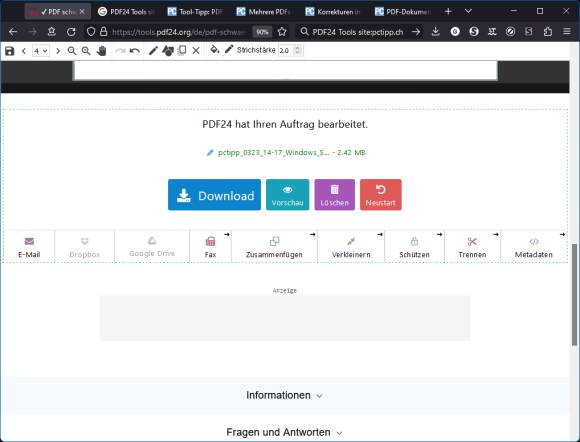Viewport: 580px width, 442px height.
Task: Switch to the Mehrere PDFs tab
Action: pos(264,12)
